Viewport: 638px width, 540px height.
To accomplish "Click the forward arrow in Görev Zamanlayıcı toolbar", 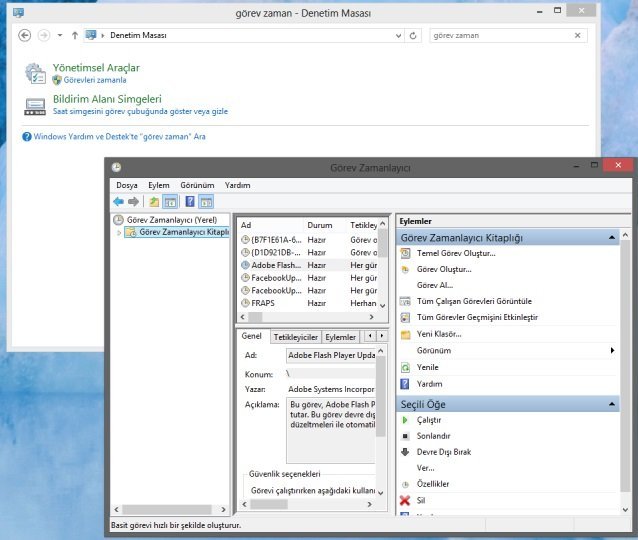I will [133, 201].
